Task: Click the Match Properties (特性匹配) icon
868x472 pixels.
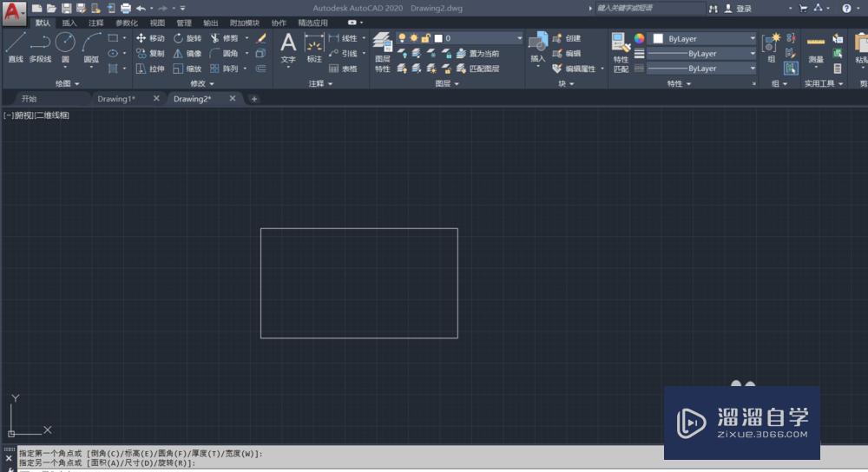Action: click(x=621, y=53)
